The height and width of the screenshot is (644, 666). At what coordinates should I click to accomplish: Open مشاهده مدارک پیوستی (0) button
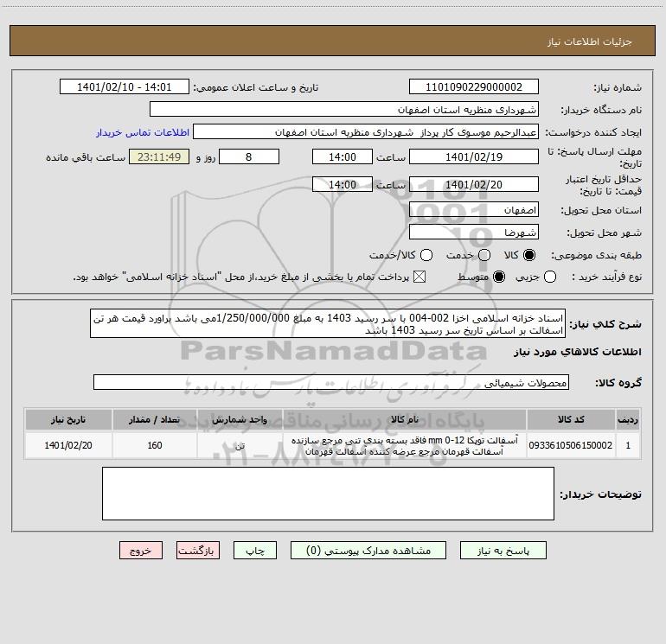point(368,551)
